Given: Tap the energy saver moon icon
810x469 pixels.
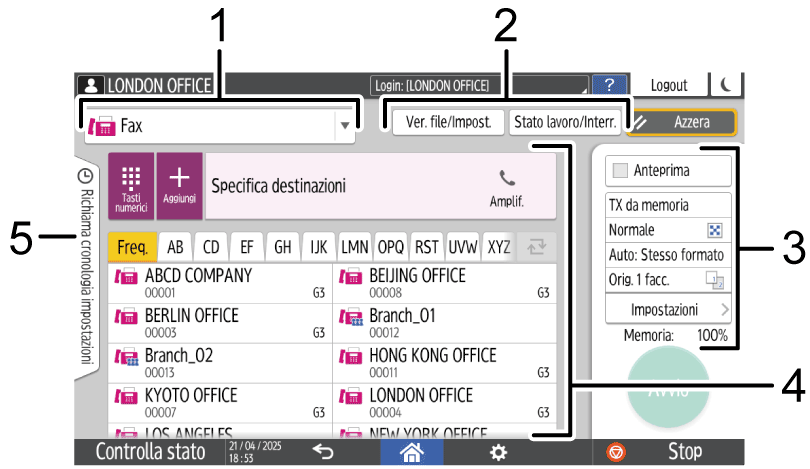Looking at the screenshot, I should click(726, 85).
